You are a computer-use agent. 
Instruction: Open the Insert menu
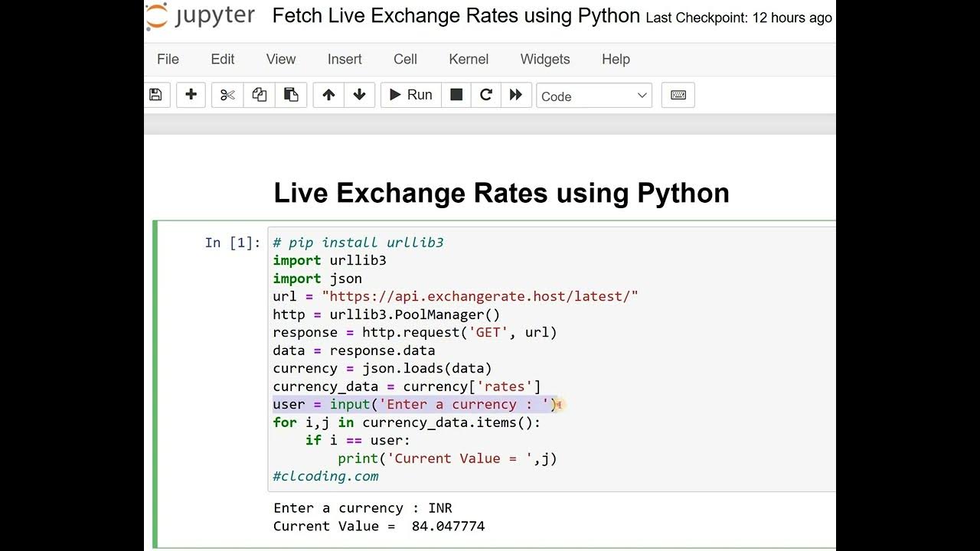[x=345, y=59]
